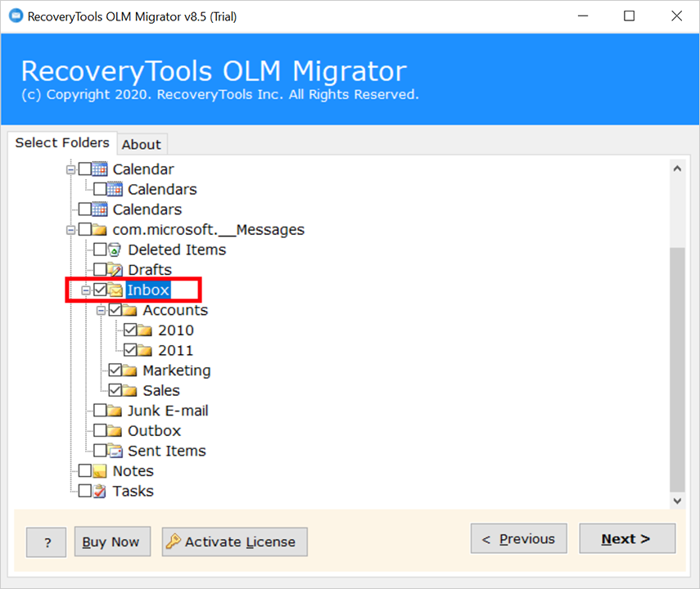Viewport: 700px width, 589px height.
Task: Select the Marketing folder label
Action: [x=177, y=371]
